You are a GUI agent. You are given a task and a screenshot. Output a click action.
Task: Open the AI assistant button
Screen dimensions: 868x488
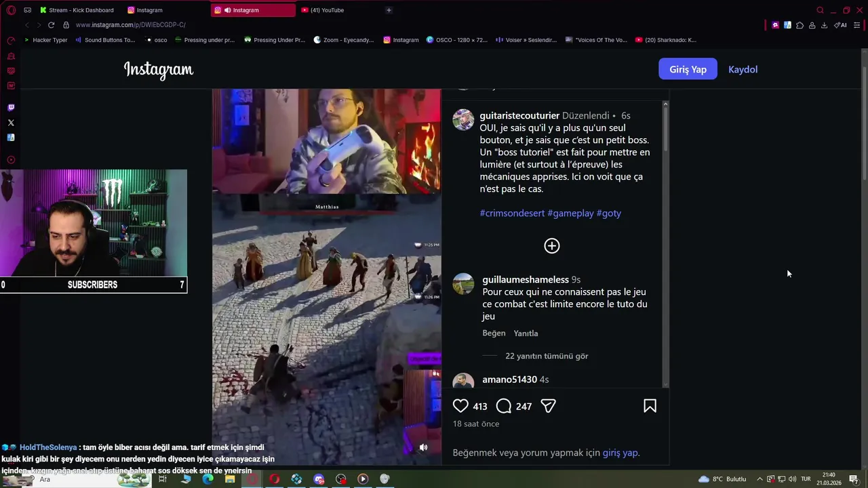tap(840, 25)
